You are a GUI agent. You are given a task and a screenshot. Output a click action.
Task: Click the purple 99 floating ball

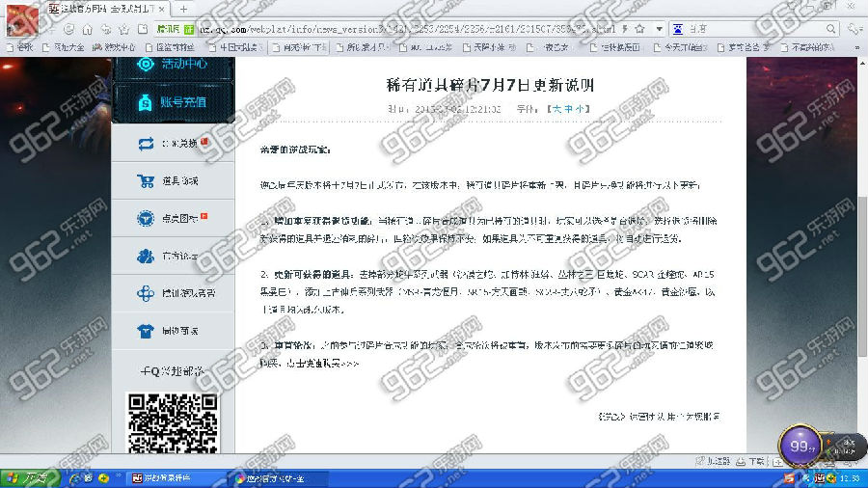tap(799, 446)
